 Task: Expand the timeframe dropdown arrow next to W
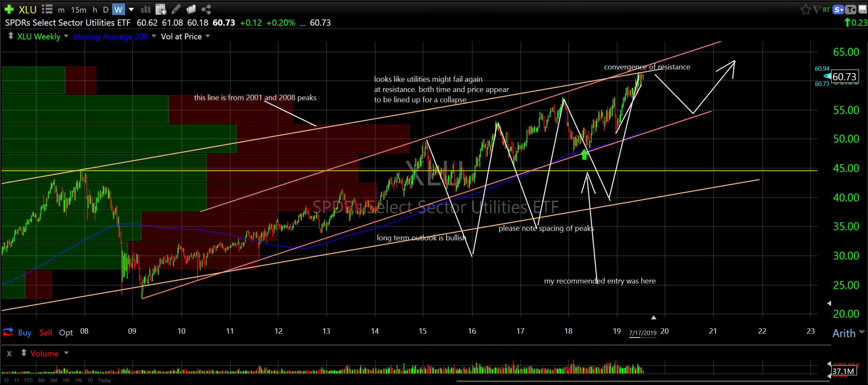tap(131, 10)
